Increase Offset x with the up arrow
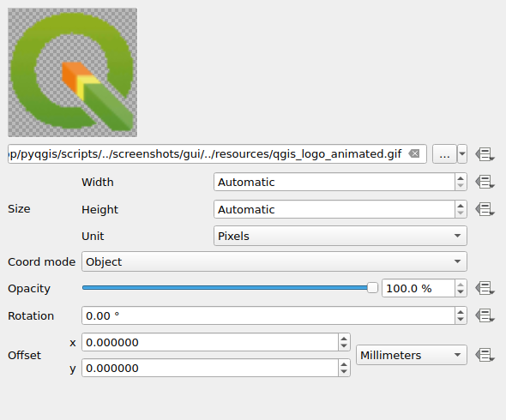Screen dimensions: 506x420 344,339
